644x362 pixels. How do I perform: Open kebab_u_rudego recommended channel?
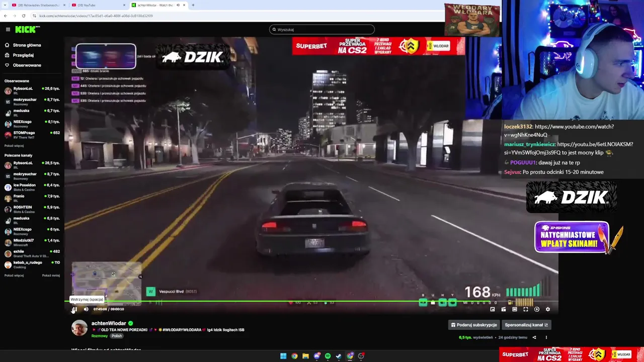pos(32,264)
